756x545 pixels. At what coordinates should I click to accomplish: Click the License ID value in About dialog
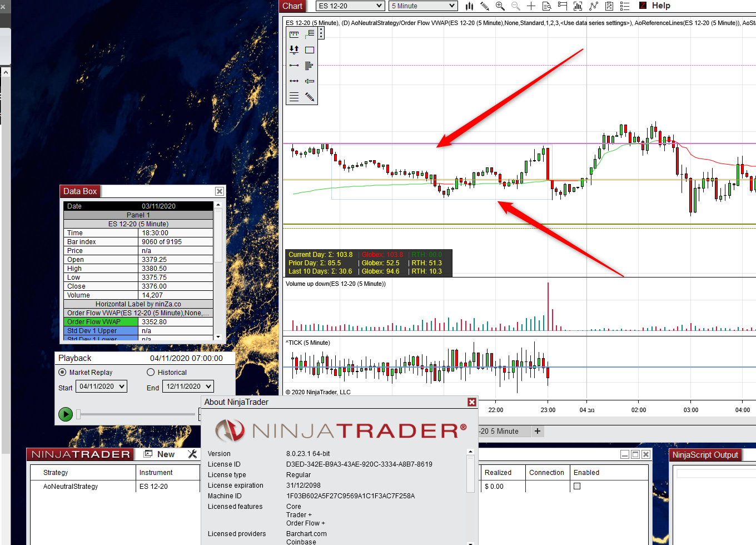pos(359,464)
